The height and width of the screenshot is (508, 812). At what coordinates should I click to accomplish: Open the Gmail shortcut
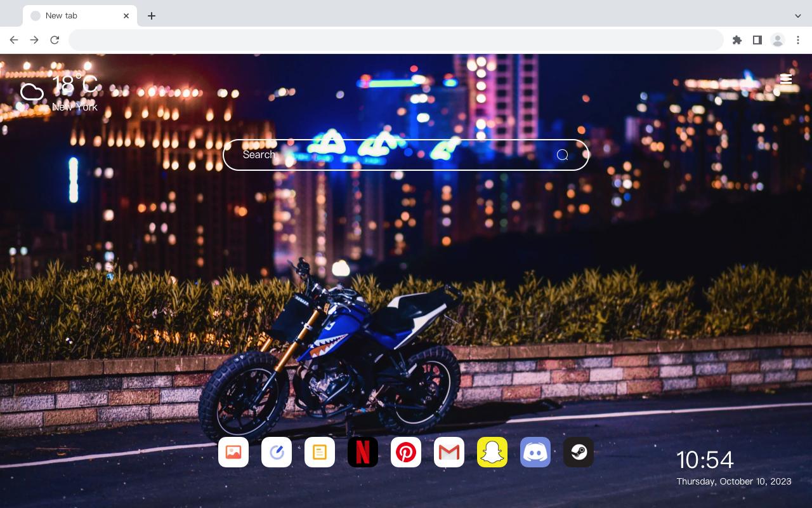pos(449,452)
